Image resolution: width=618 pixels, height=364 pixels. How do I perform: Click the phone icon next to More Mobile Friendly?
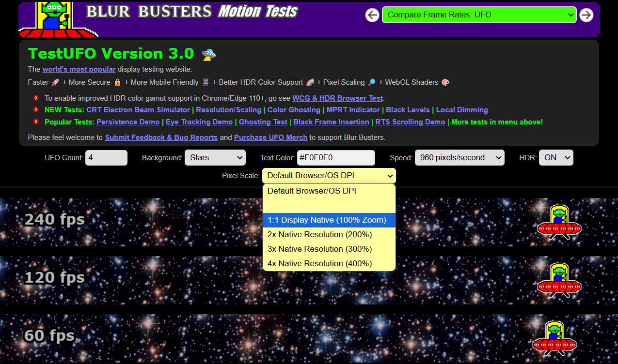(x=206, y=82)
